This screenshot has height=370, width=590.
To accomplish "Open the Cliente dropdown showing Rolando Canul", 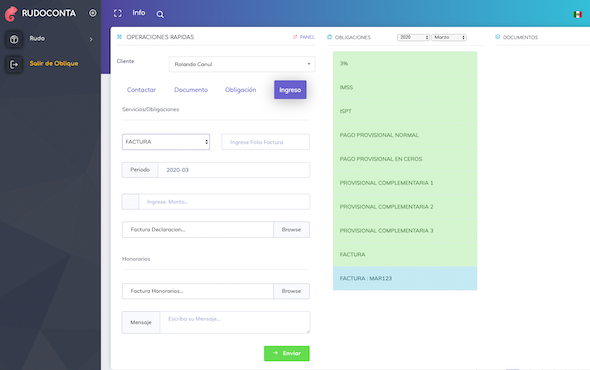I will pos(242,64).
